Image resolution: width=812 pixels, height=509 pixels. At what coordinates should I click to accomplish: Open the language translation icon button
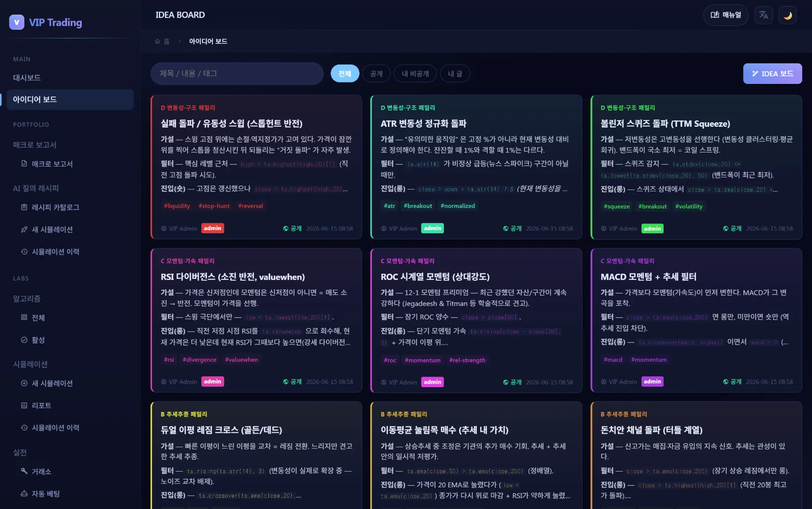tap(763, 15)
